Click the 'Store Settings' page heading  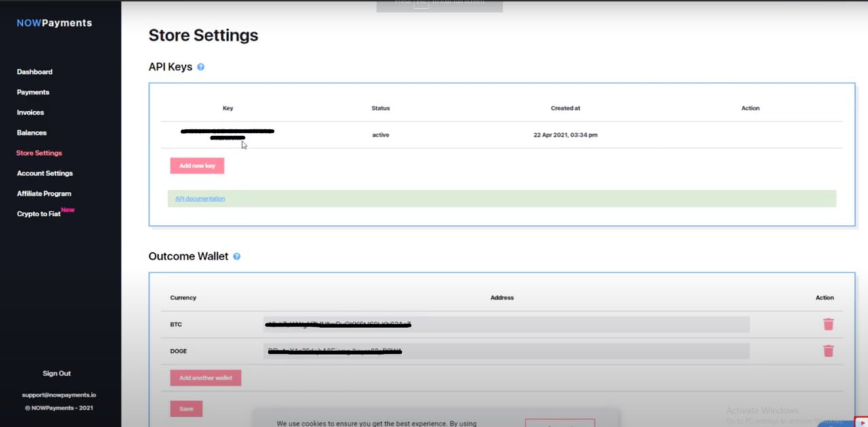[203, 35]
